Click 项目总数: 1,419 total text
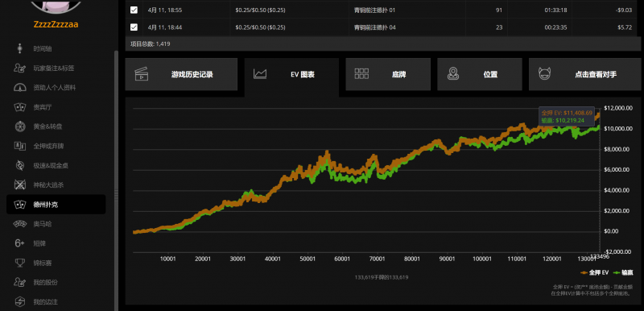This screenshot has height=311, width=644. click(151, 44)
